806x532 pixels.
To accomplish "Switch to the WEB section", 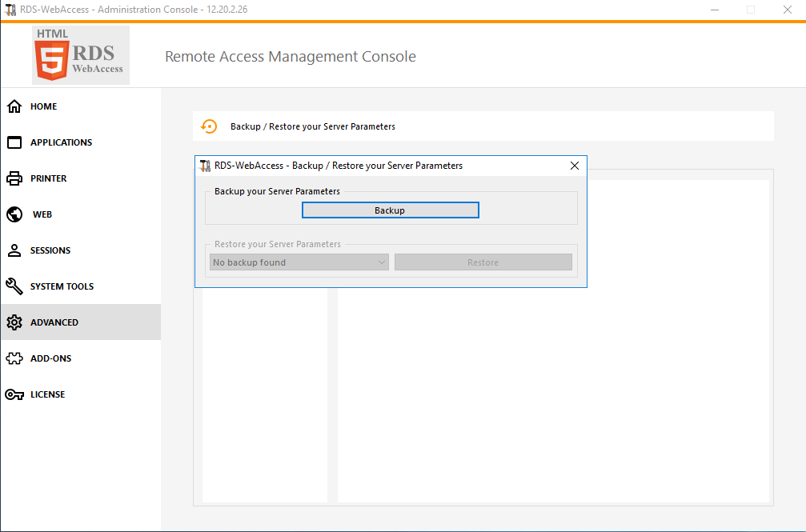I will [x=42, y=214].
